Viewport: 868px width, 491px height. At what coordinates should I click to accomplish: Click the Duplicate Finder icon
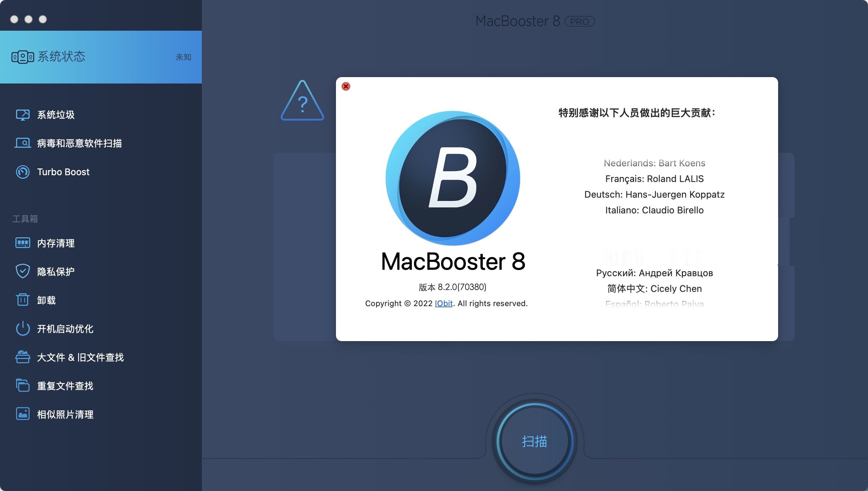(x=23, y=385)
